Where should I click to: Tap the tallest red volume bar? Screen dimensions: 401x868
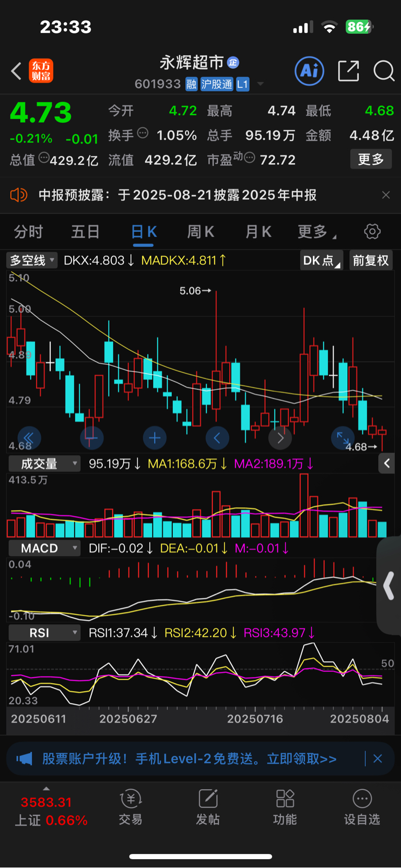pyautogui.click(x=304, y=505)
